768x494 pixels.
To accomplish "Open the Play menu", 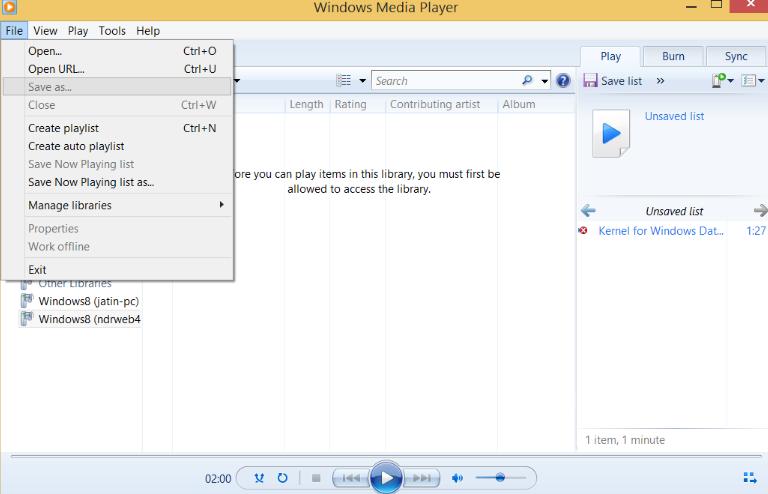I will [x=78, y=31].
